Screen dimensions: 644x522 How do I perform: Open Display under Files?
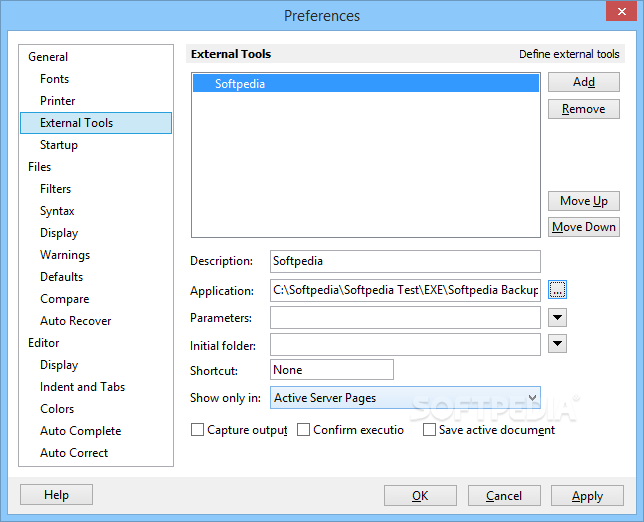click(x=59, y=233)
